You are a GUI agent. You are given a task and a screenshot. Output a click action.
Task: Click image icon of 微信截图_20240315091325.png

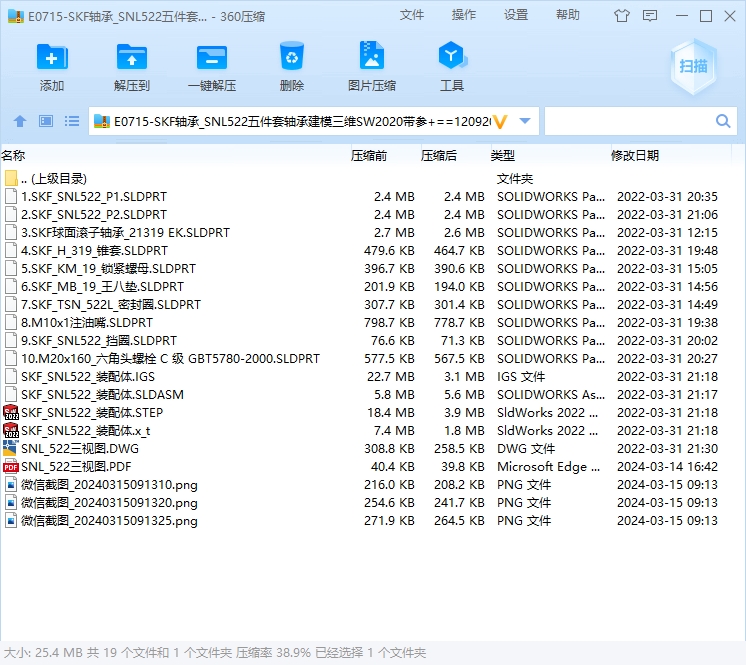coord(10,521)
